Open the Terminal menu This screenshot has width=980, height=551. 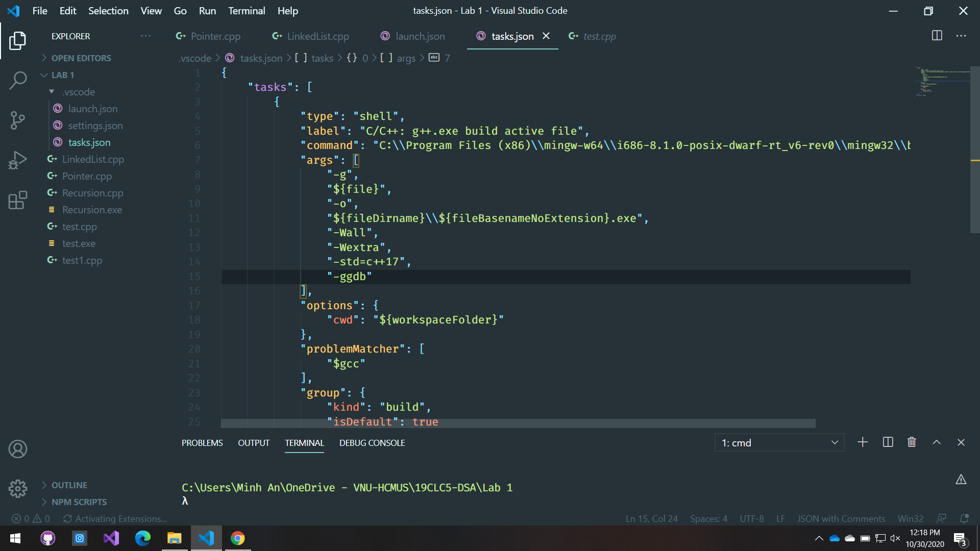pos(247,11)
